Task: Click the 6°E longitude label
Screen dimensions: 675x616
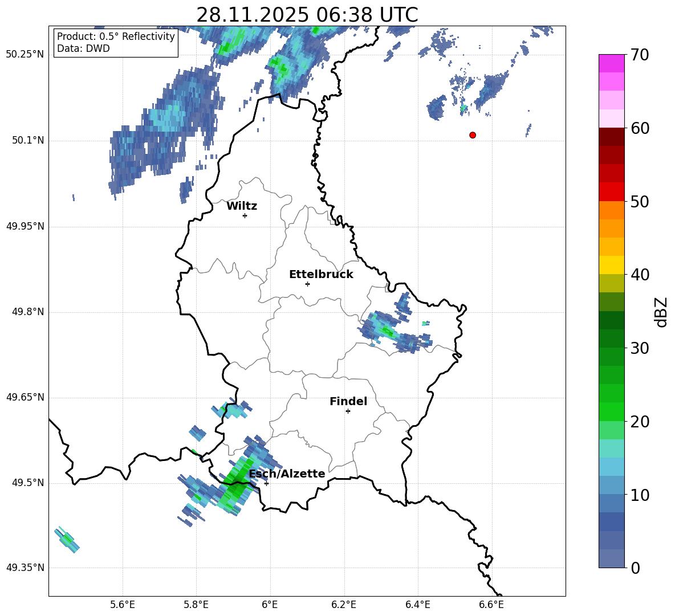Action: 270,605
